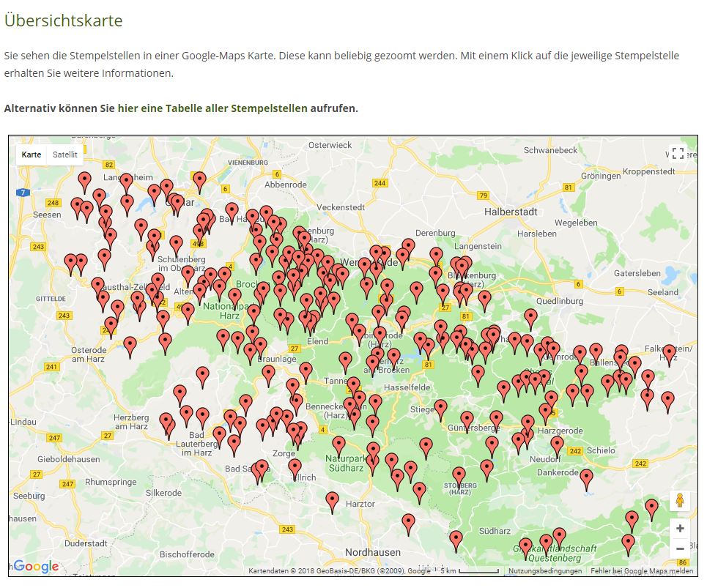Switch to the Satellit map view
The image size is (707, 588).
[65, 155]
